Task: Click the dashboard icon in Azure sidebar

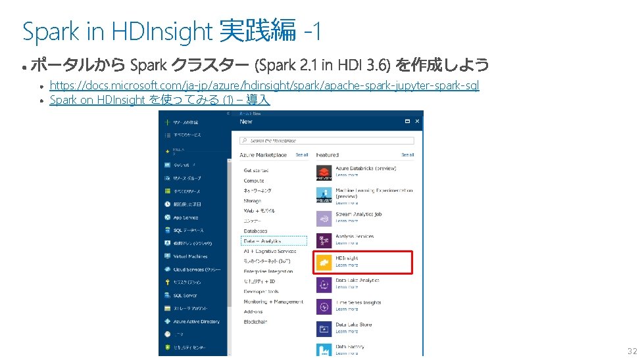Action: 167,165
